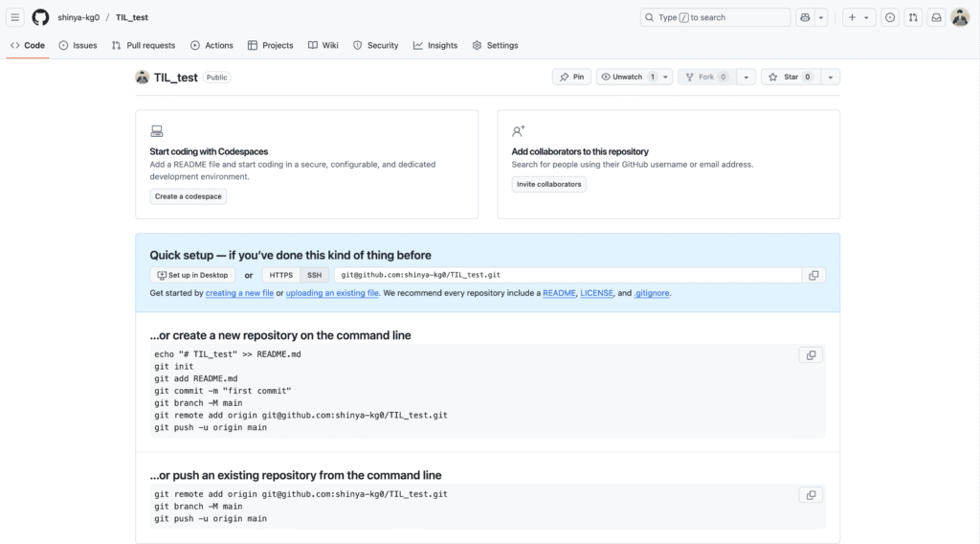Open the notifications inbox icon

click(936, 17)
